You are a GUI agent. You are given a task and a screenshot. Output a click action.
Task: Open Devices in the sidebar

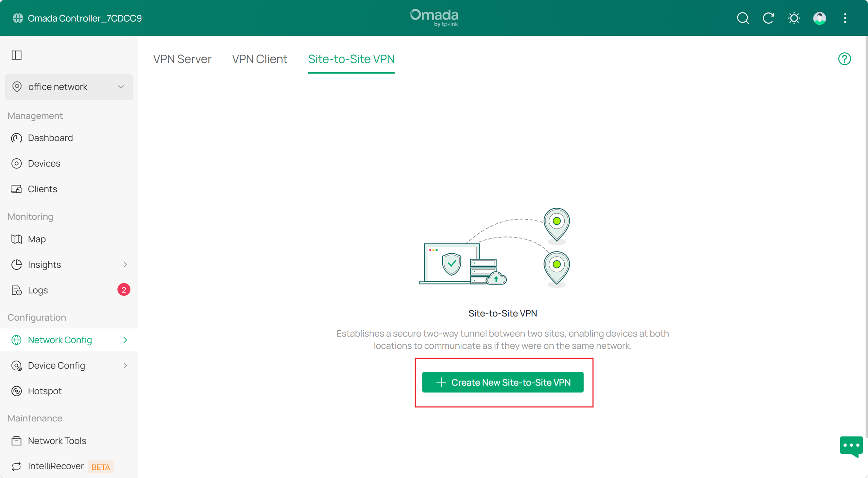tap(69, 164)
